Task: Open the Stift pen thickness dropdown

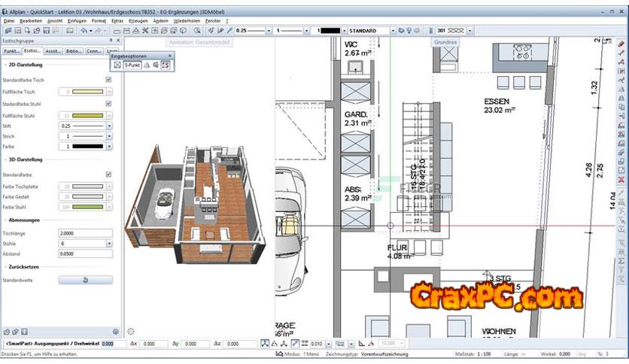Action: click(109, 126)
